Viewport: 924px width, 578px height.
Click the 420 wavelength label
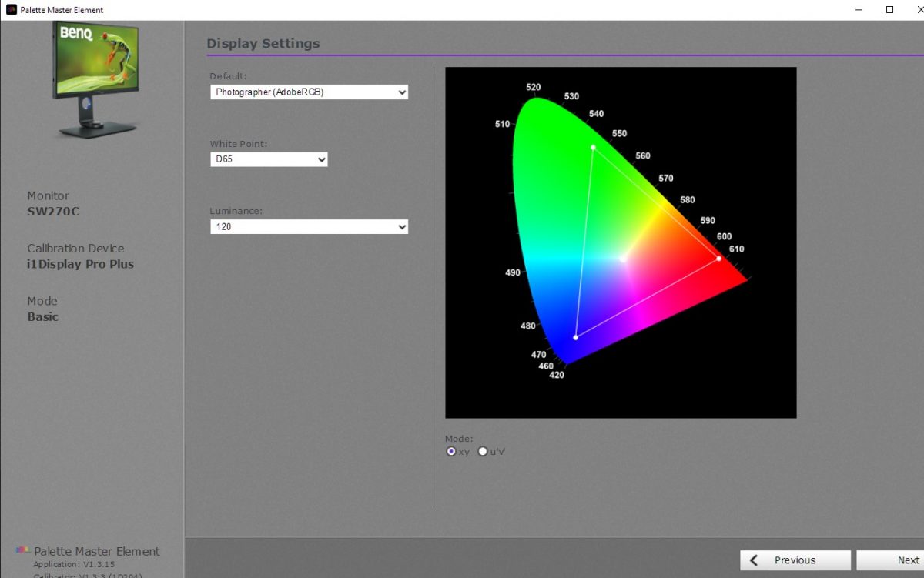[556, 375]
